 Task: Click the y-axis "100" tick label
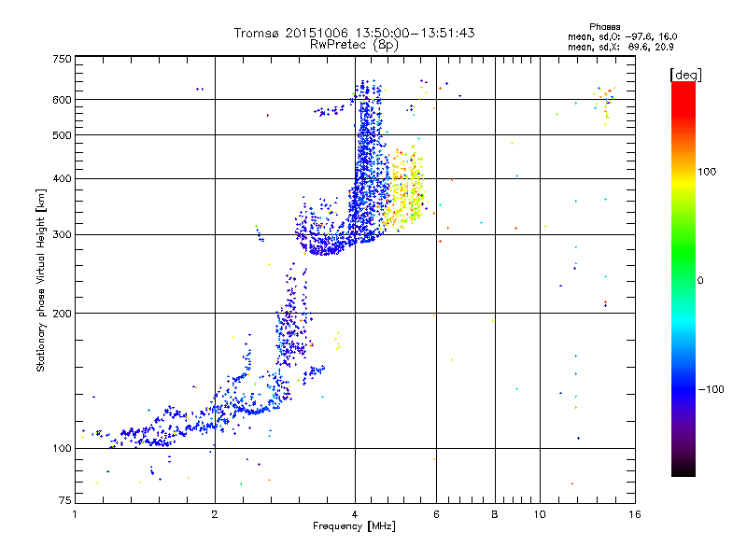point(62,449)
